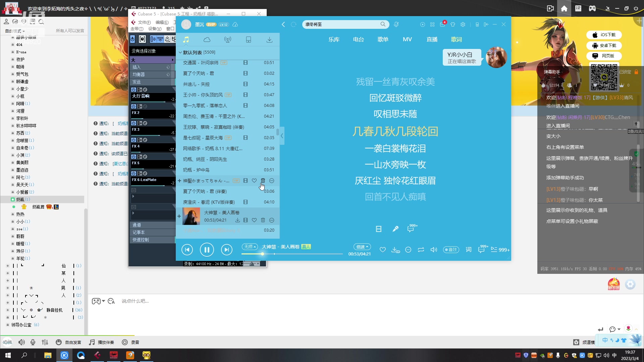
Task: Switch to 歌单 tab
Action: 383,40
